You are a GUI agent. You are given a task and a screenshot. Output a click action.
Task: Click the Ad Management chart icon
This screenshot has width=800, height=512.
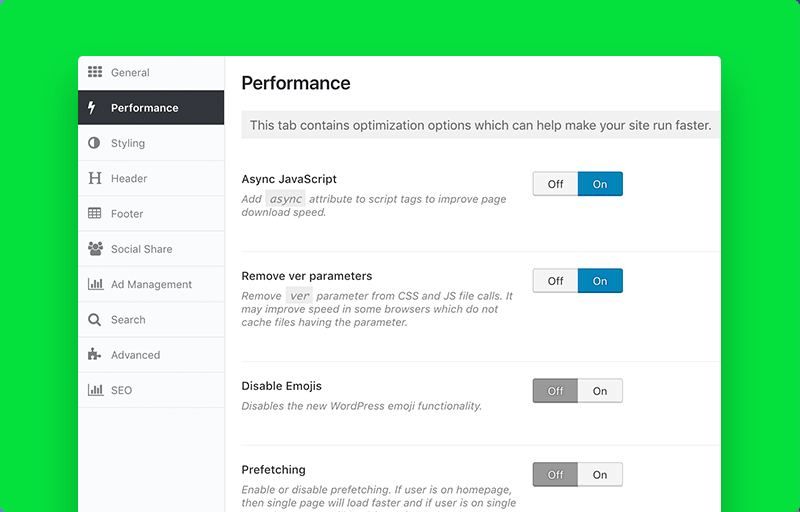[x=95, y=284]
